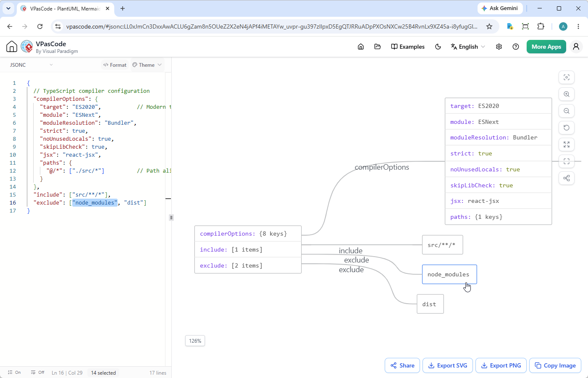The height and width of the screenshot is (378, 588).
Task: Click the Ln 16 | Col 29 status
Action: [x=67, y=373]
